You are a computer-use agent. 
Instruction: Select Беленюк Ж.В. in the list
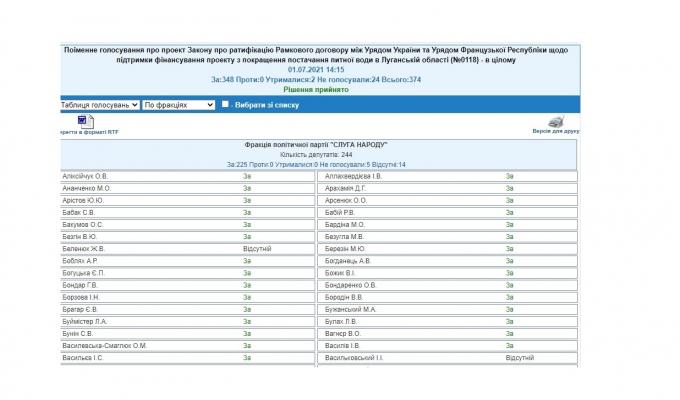click(x=83, y=249)
